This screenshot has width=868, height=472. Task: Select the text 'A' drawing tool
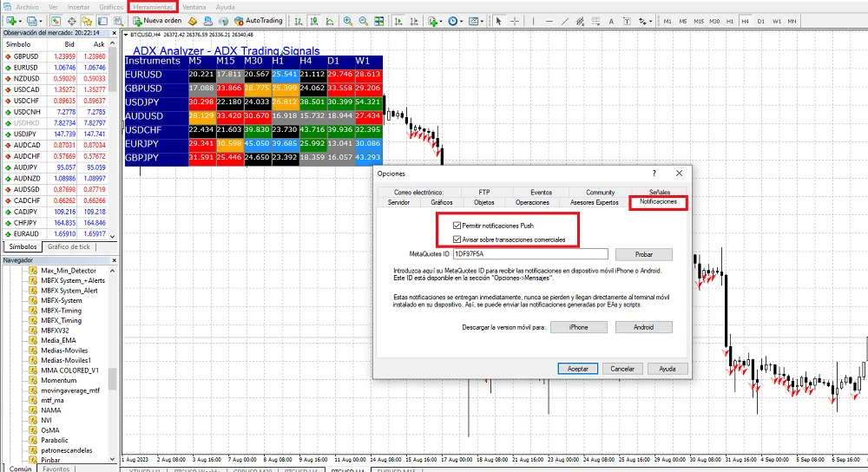pyautogui.click(x=611, y=21)
